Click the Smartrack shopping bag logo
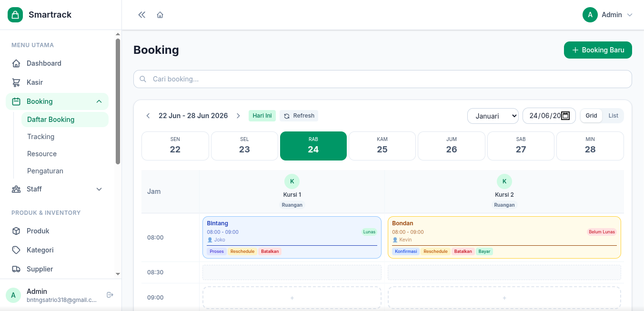Viewport: 644px width, 311px height. pos(15,15)
